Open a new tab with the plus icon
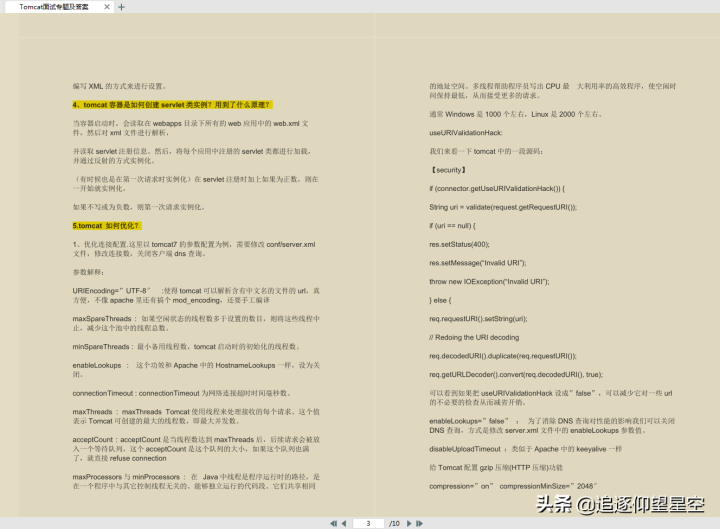Screen dimensions: 720x529 121,7
